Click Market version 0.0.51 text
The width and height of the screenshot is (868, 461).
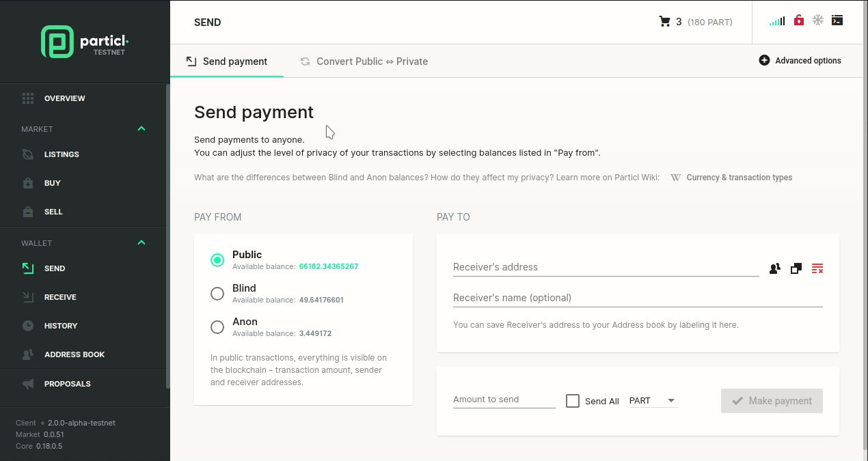pyautogui.click(x=54, y=434)
